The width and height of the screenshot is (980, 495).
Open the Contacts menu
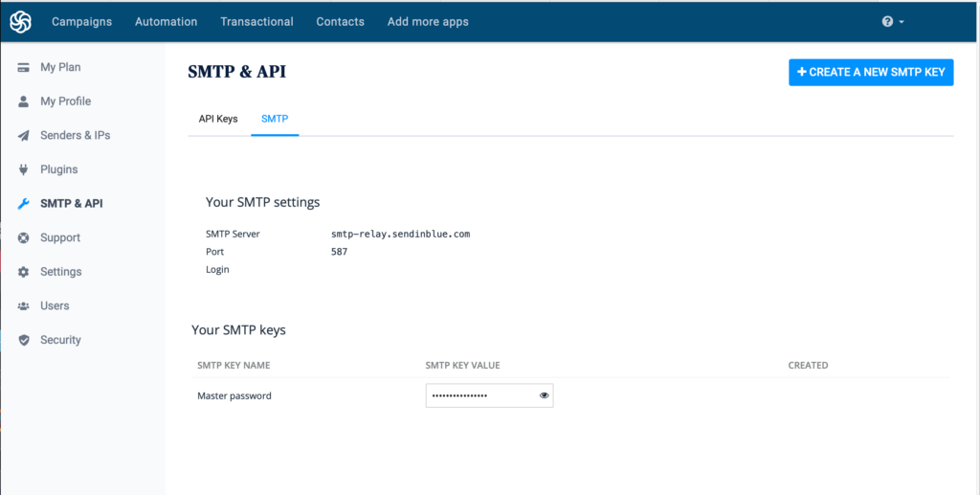(x=340, y=22)
